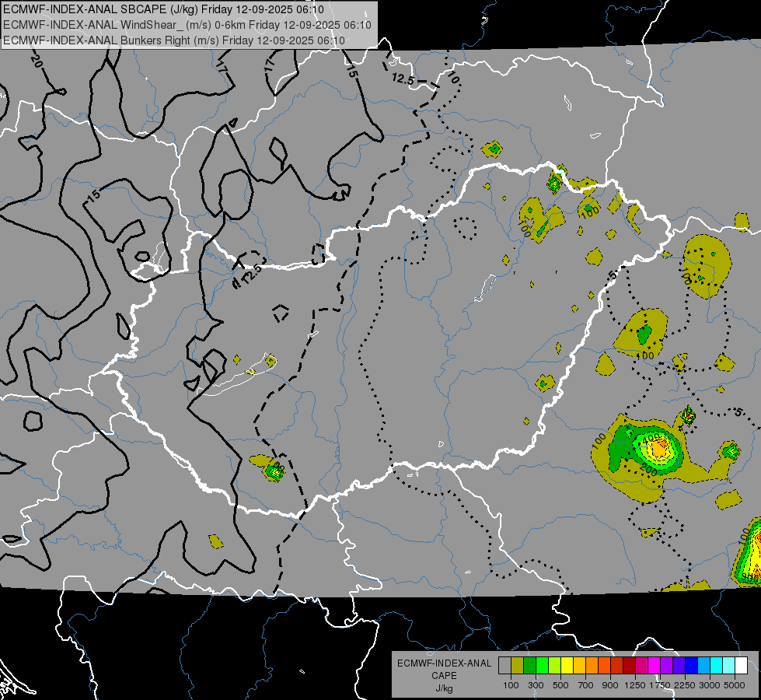The width and height of the screenshot is (761, 700).
Task: Click the legend title ECMWF-INDEX-ANAL
Action: point(444,663)
